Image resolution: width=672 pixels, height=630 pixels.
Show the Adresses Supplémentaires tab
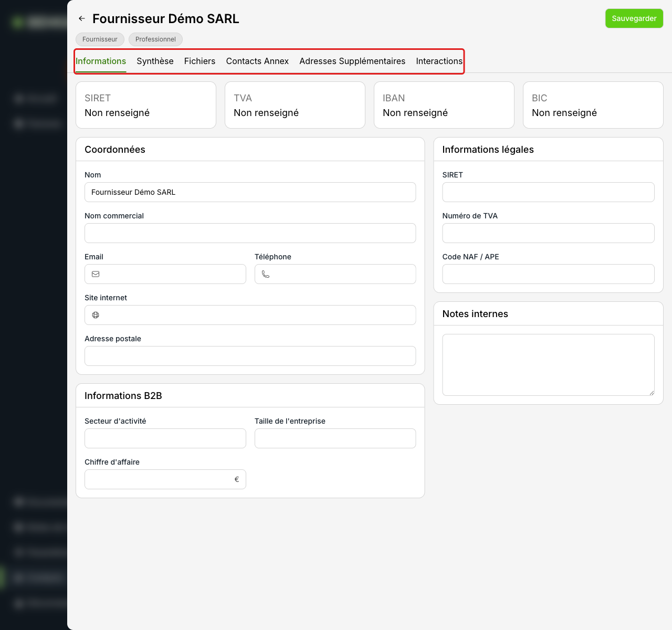(352, 61)
